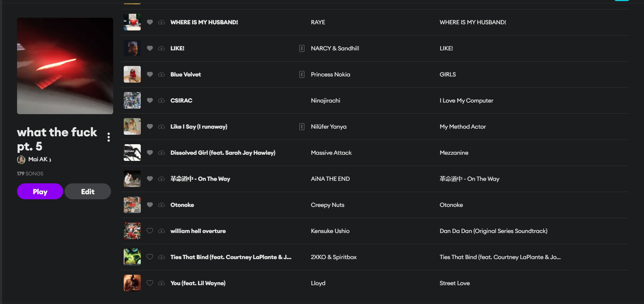
Task: Open the album I Love My Computer
Action: point(466,100)
